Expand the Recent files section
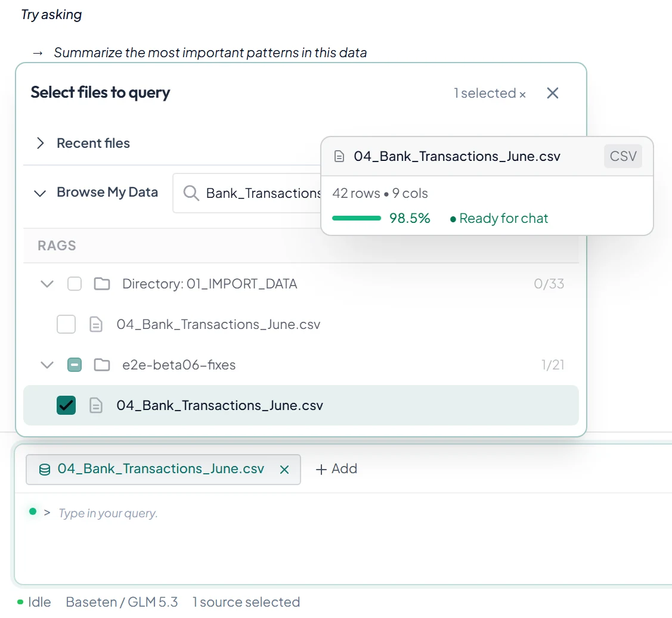 (41, 143)
